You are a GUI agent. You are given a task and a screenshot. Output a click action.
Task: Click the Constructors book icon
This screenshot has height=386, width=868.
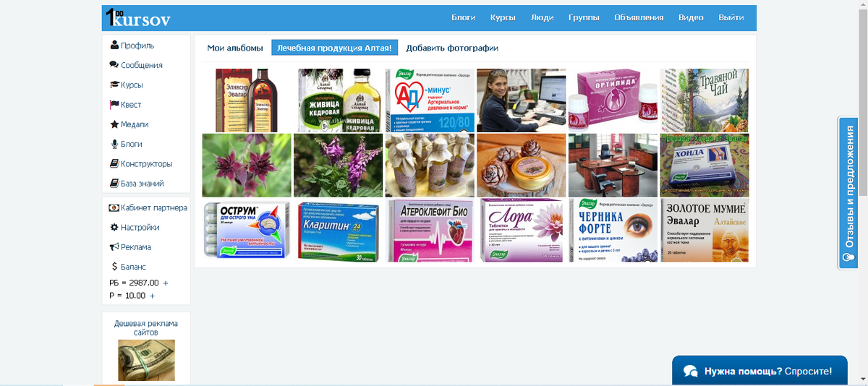coord(114,163)
